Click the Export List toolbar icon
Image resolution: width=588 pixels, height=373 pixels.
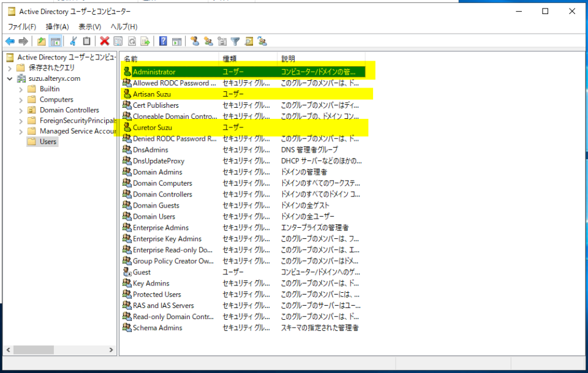point(144,41)
